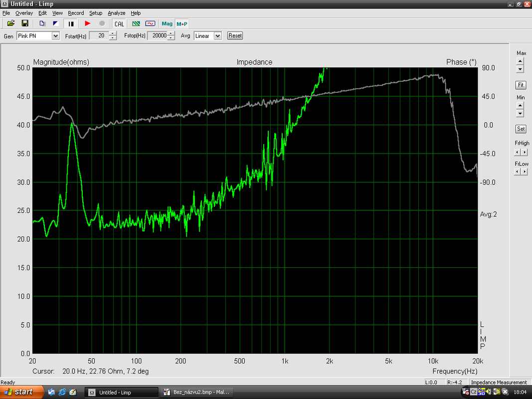The height and width of the screenshot is (399, 532).
Task: Decrease Fstop frequency with down arrow
Action: (171, 38)
